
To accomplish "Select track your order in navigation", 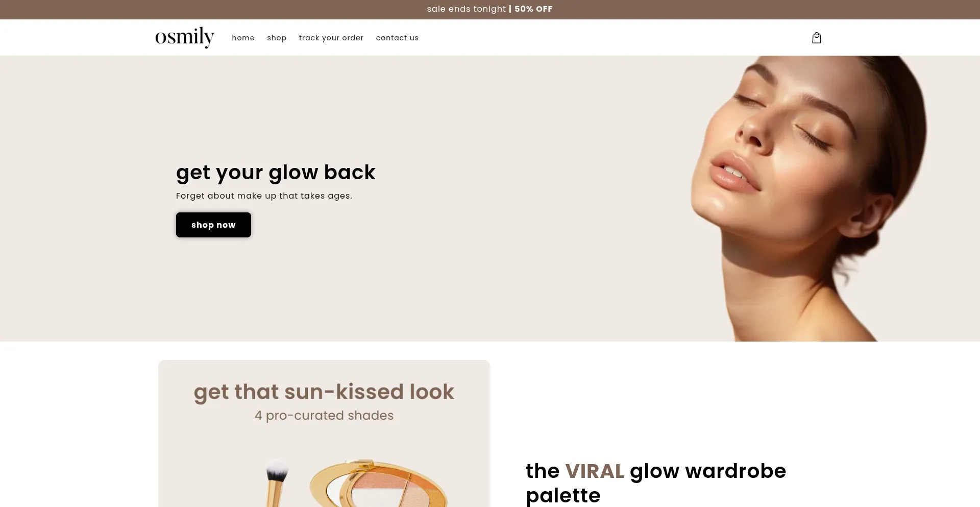I will 331,38.
